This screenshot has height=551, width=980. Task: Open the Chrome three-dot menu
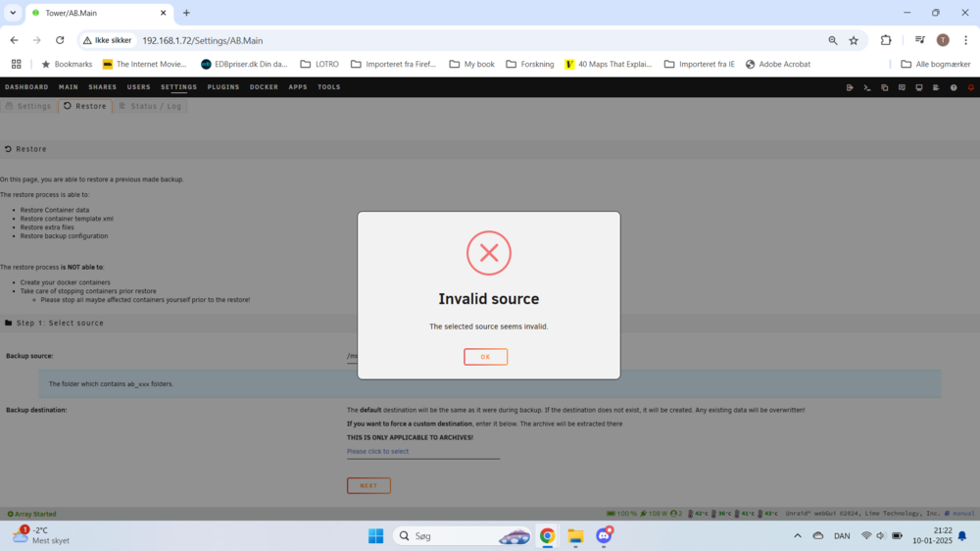pyautogui.click(x=965, y=40)
